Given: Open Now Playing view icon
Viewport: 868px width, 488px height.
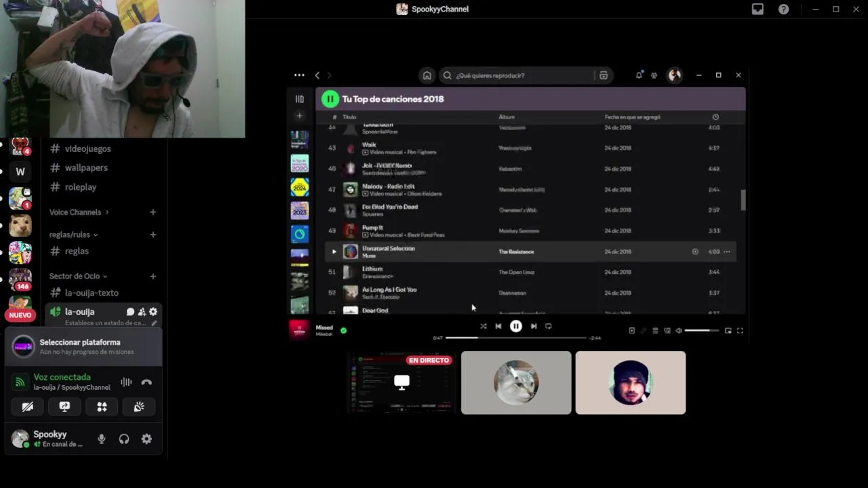Looking at the screenshot, I should (631, 331).
